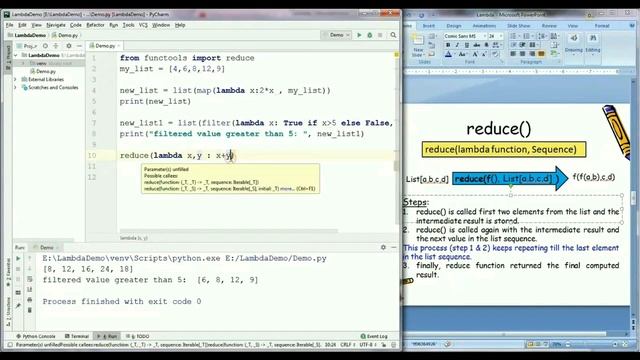Screen dimensions: 640x360
Task: Open the Terminal tool window
Action: tap(77, 336)
